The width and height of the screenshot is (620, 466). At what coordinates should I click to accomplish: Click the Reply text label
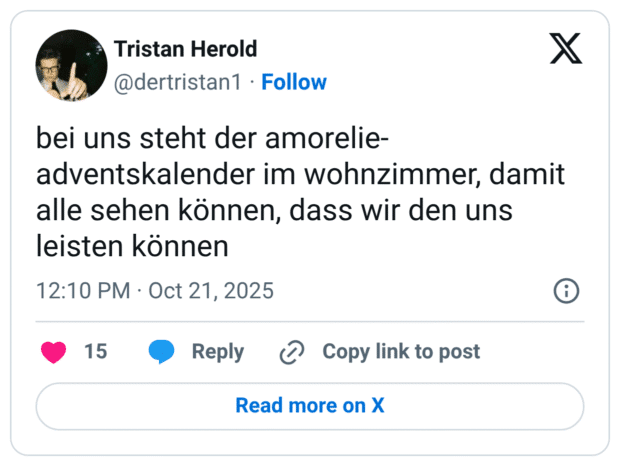[x=217, y=352]
